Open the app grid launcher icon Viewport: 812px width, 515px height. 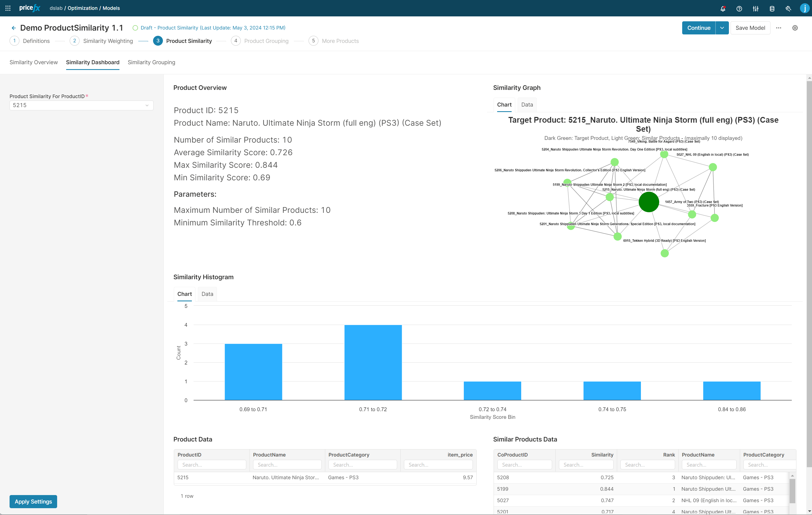[x=8, y=8]
